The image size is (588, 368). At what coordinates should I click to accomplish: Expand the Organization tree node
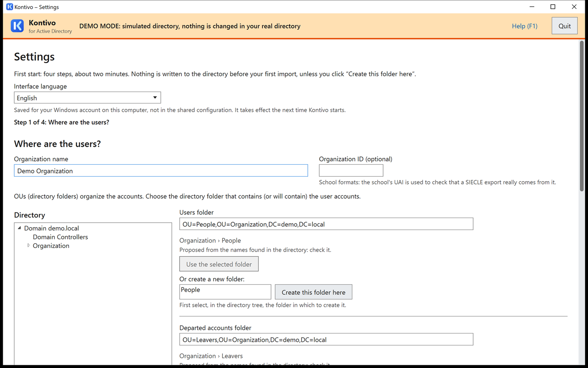click(28, 246)
